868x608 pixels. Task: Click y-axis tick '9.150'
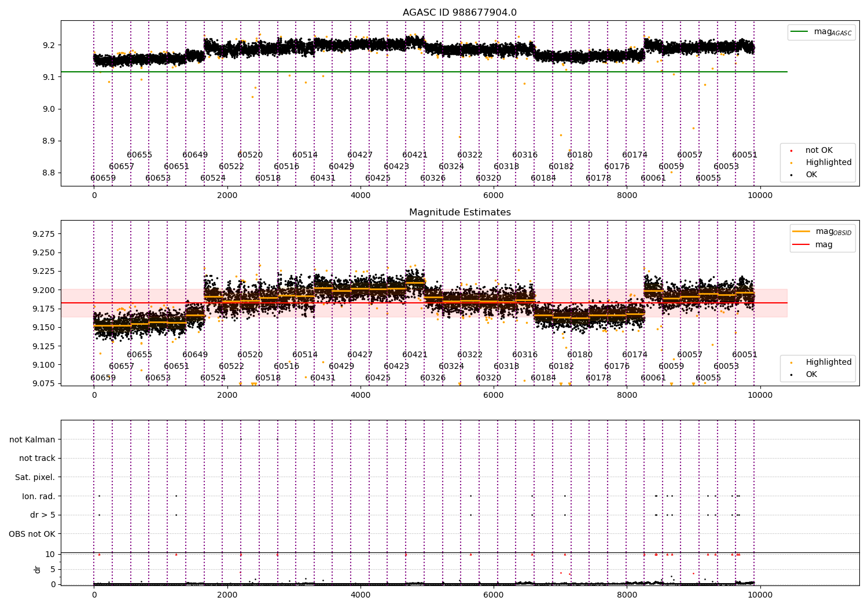pyautogui.click(x=44, y=327)
